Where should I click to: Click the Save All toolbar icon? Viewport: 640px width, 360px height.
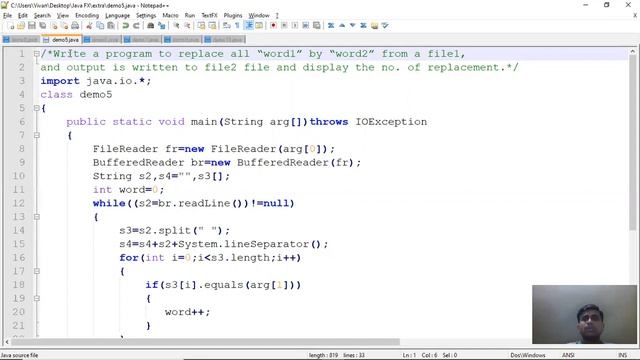coord(42,26)
